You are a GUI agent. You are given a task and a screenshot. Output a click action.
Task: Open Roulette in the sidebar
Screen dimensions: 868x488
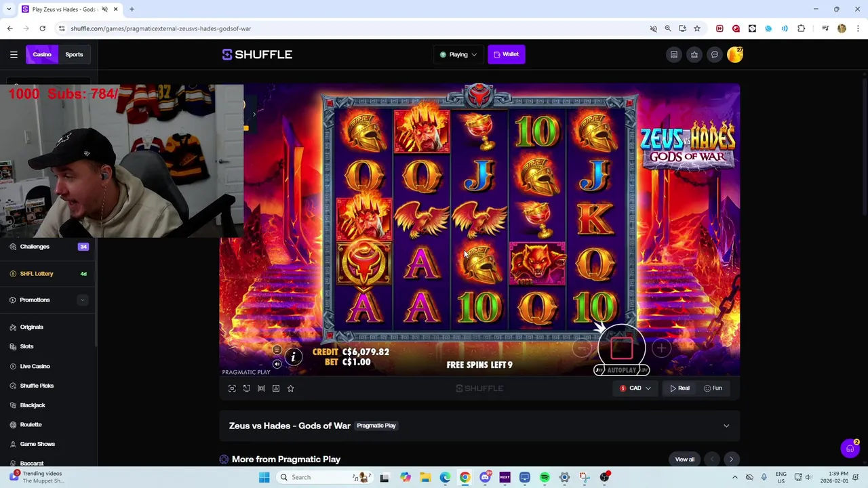tap(31, 424)
